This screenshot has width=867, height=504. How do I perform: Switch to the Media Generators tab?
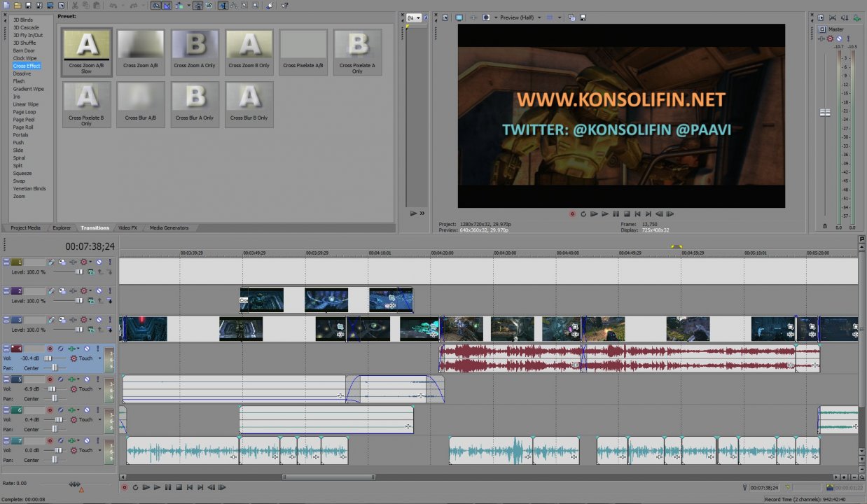click(169, 227)
